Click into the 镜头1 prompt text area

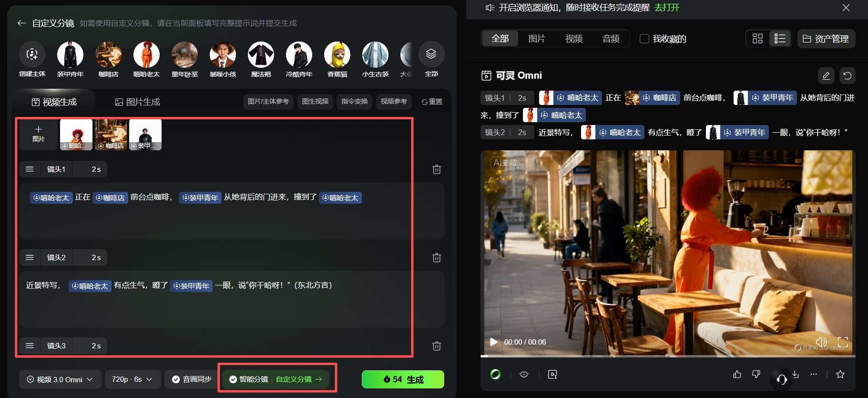tap(232, 210)
